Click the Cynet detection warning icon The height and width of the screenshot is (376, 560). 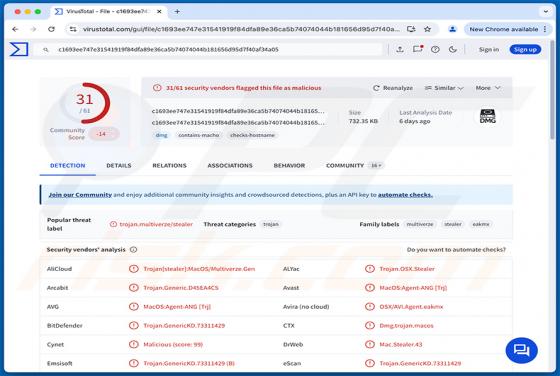pyautogui.click(x=134, y=344)
